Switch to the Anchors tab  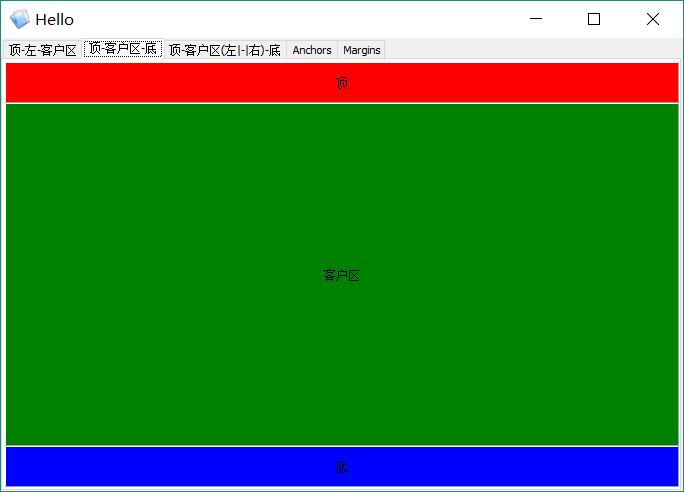312,50
